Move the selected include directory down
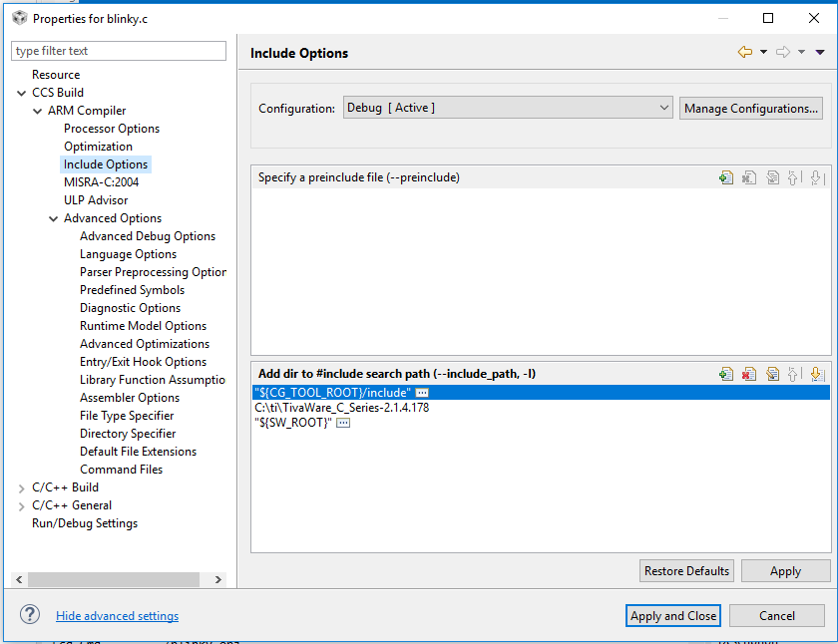This screenshot has height=644, width=838. point(818,373)
